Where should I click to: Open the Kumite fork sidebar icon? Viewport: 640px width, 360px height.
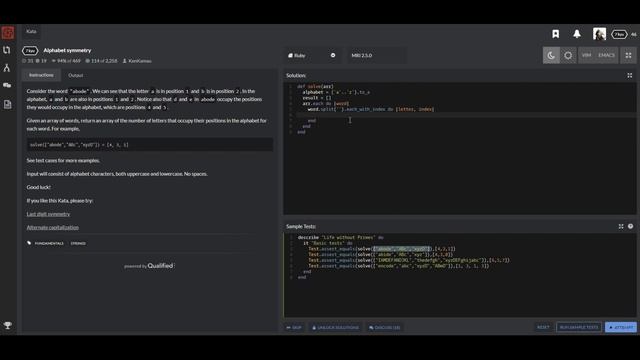[7, 68]
